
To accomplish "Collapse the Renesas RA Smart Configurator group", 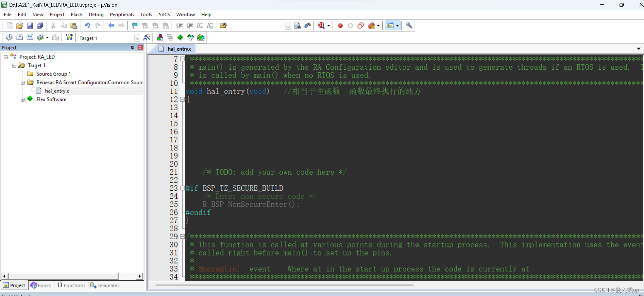I will 23,83.
